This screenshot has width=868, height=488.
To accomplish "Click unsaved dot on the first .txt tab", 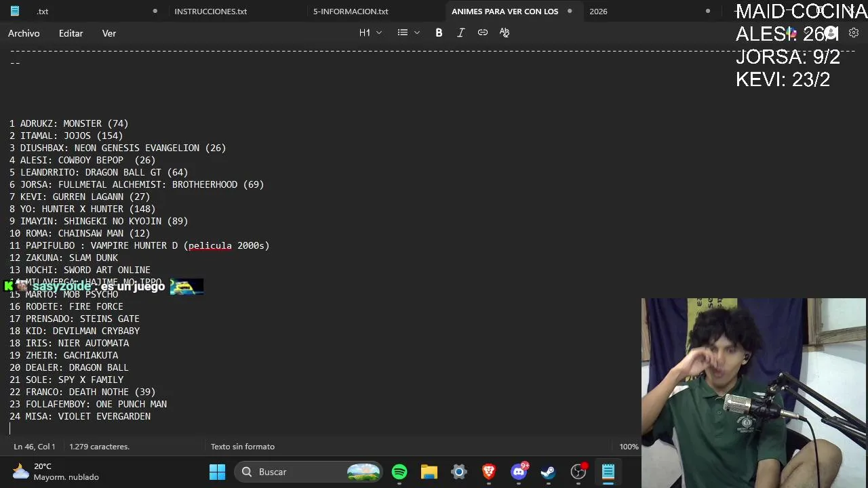I will click(155, 11).
